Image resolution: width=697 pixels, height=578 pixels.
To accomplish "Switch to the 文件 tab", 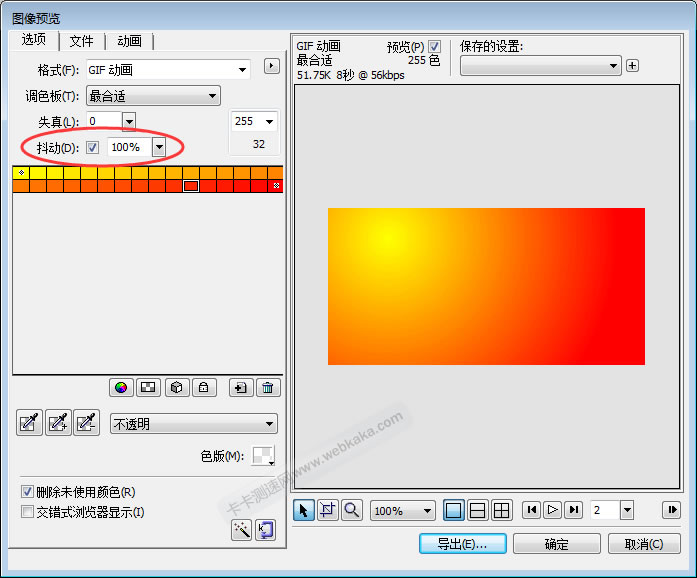I will (x=81, y=41).
